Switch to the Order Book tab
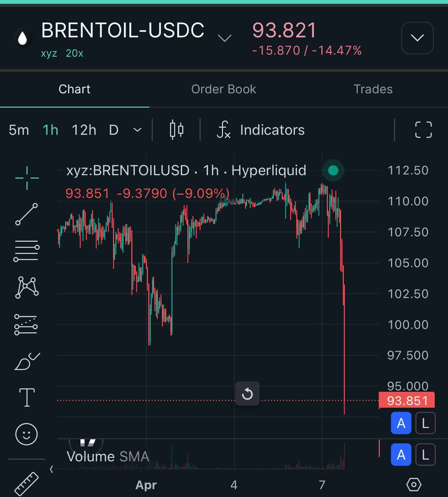The image size is (448, 497). (224, 89)
